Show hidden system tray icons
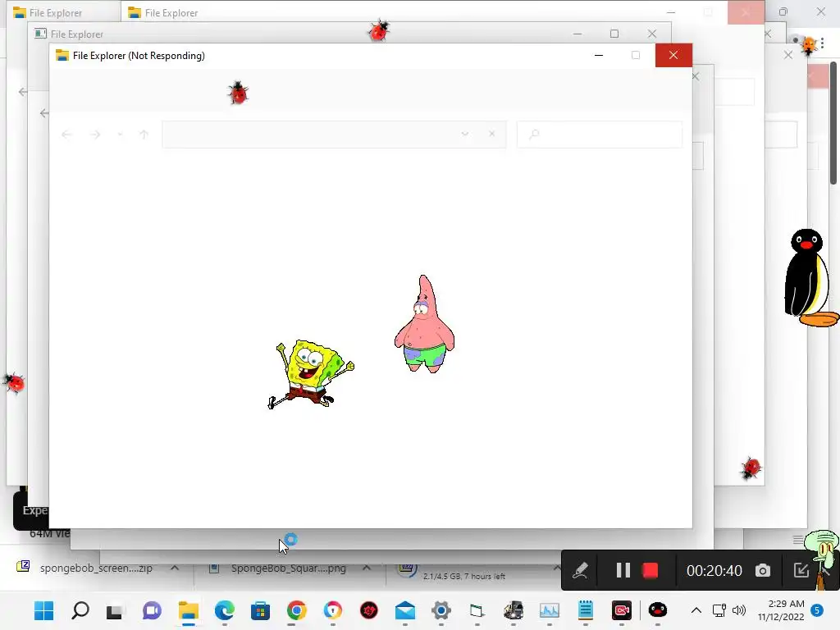The height and width of the screenshot is (630, 840). click(x=696, y=610)
